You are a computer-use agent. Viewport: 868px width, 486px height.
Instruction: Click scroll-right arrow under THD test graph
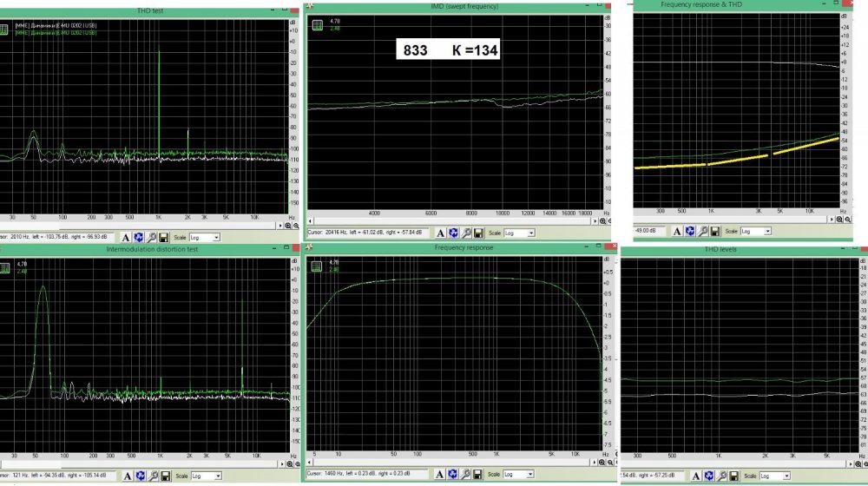point(280,226)
